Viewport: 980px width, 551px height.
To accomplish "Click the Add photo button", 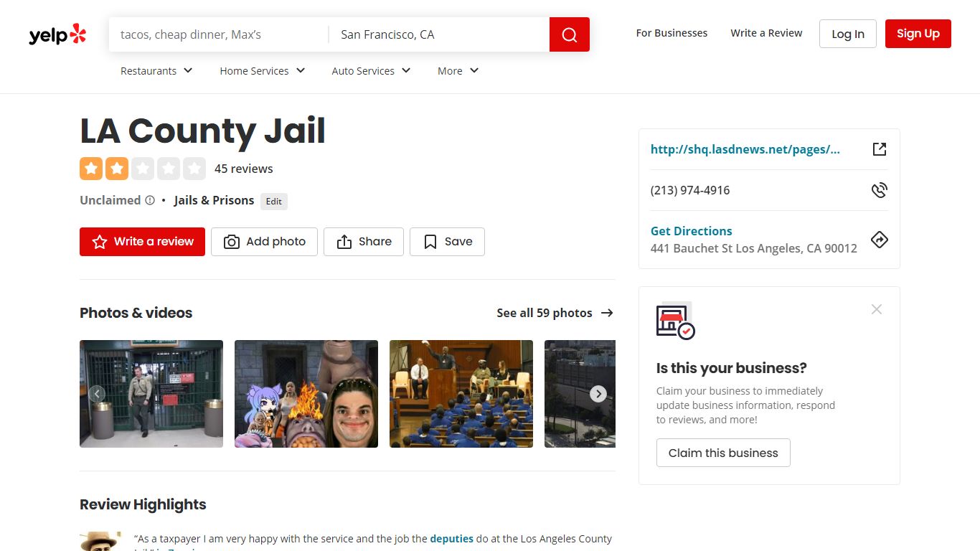I will point(264,242).
